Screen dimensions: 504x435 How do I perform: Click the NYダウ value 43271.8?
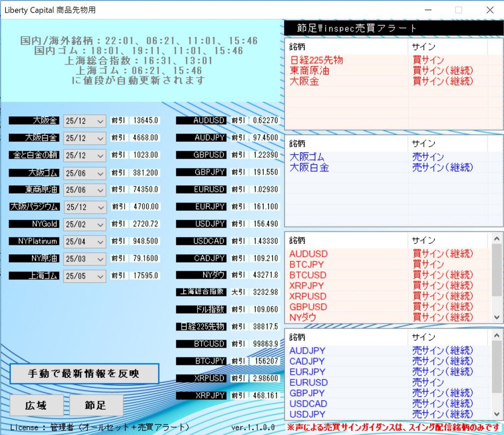pos(265,275)
